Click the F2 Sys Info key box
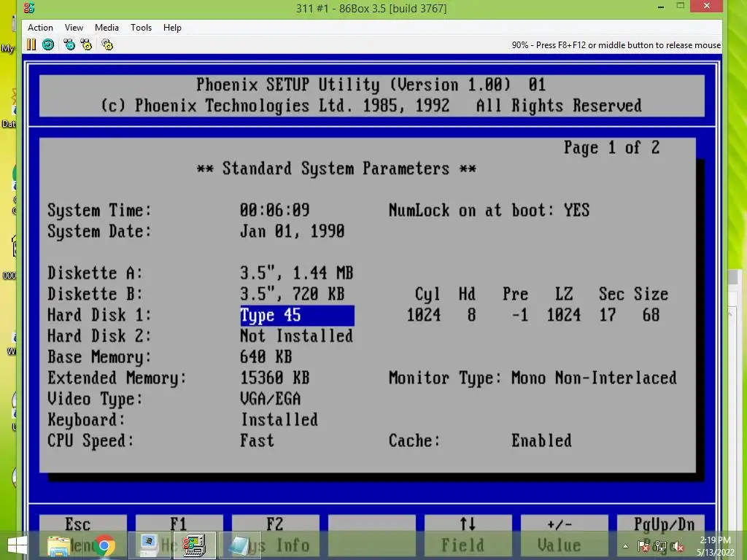The height and width of the screenshot is (560, 747). click(275, 535)
